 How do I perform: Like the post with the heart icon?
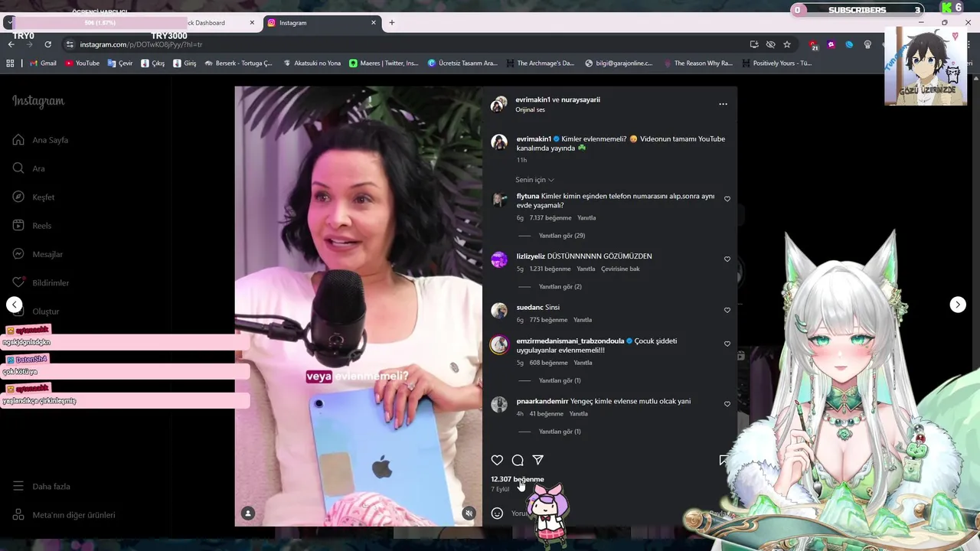click(497, 460)
